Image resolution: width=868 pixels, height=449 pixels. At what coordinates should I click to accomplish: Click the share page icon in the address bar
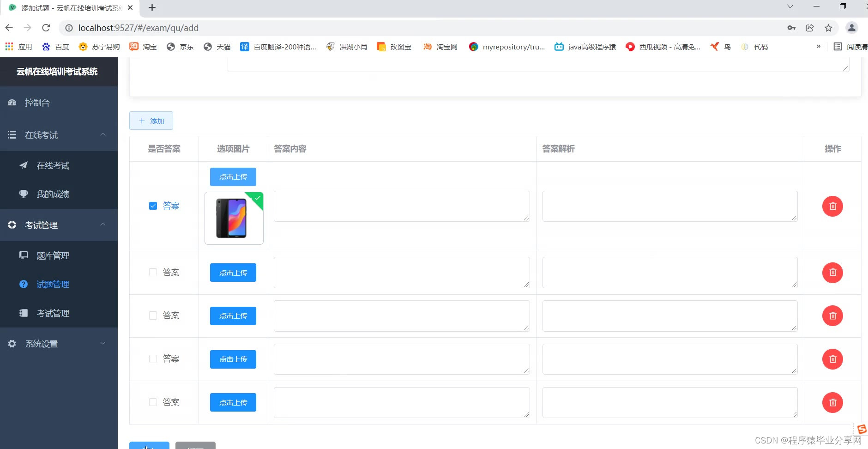point(810,28)
